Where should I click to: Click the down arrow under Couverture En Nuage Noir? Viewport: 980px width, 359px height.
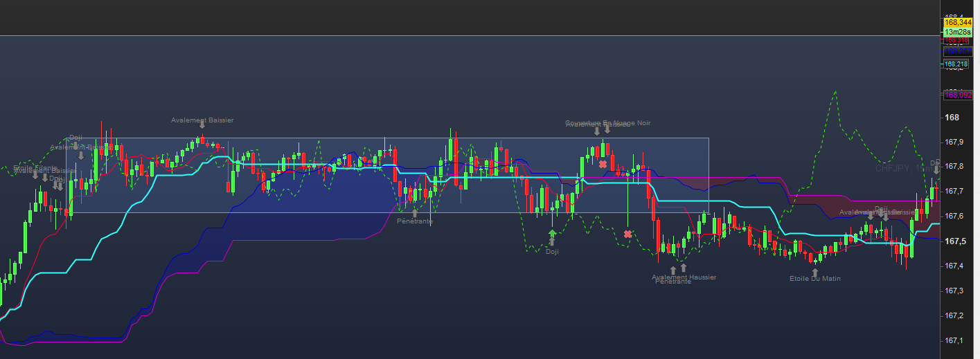(x=607, y=130)
